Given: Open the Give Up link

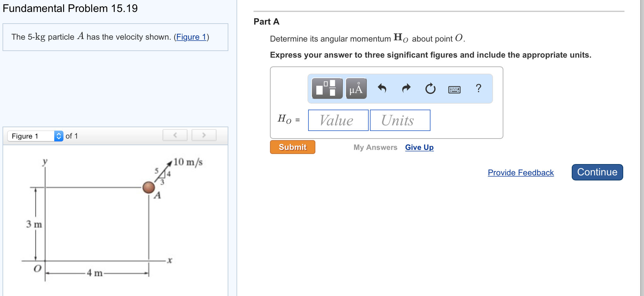Looking at the screenshot, I should click(419, 147).
